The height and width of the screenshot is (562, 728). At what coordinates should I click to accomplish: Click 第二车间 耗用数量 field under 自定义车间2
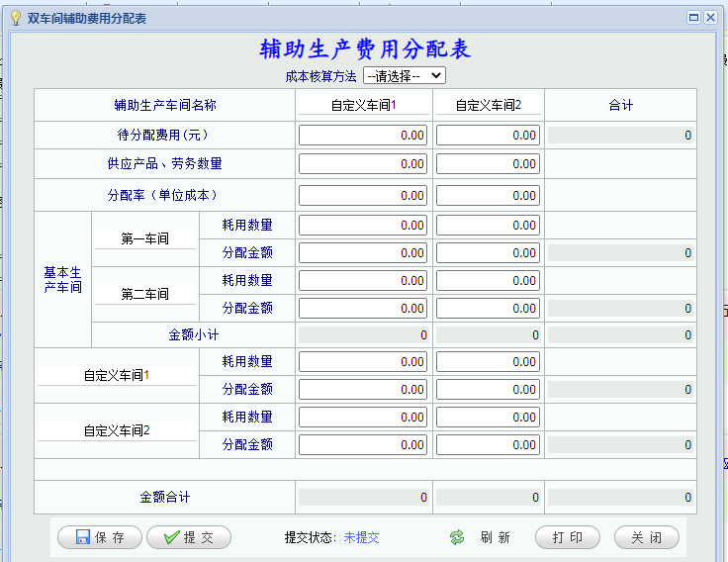coord(488,281)
